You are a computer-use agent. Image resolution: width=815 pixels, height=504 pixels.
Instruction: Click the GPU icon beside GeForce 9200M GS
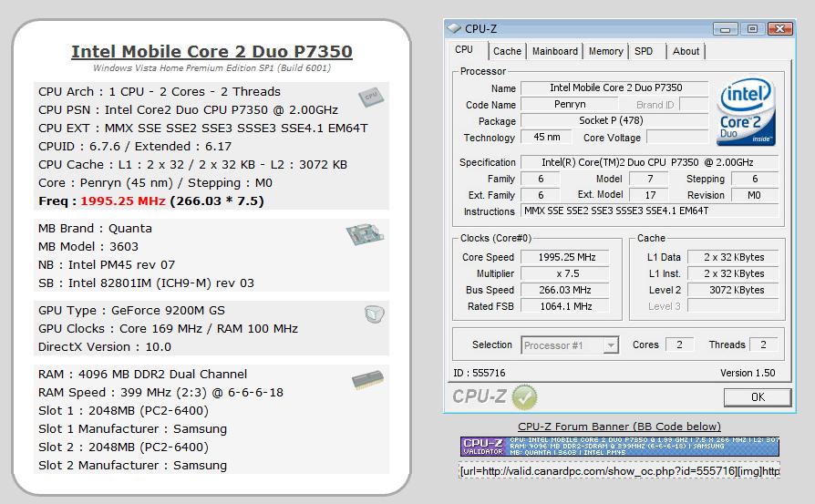coord(374,314)
